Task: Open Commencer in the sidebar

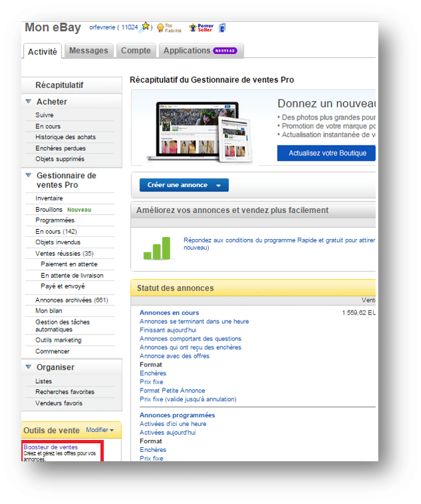Action: (53, 351)
